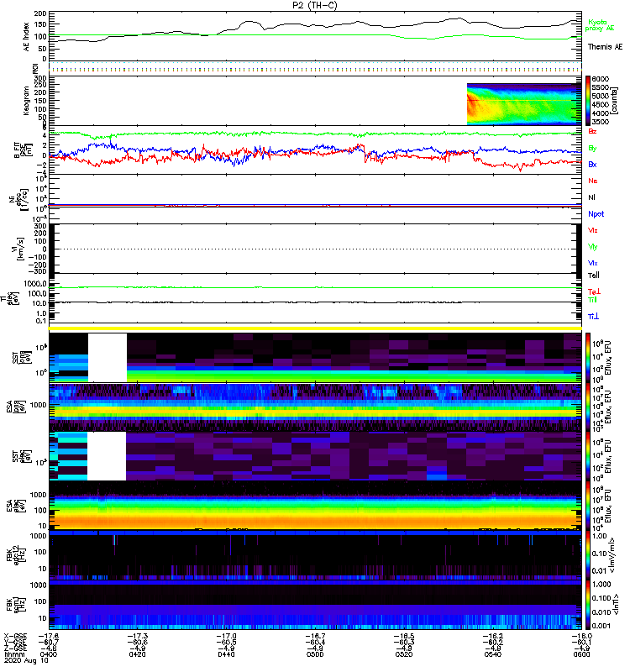Select the red Bz legend entry
The image size is (630, 672).
click(x=593, y=132)
